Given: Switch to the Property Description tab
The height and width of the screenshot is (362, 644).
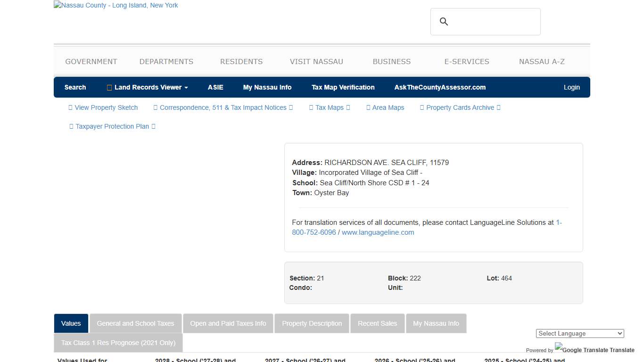Looking at the screenshot, I should 312,323.
